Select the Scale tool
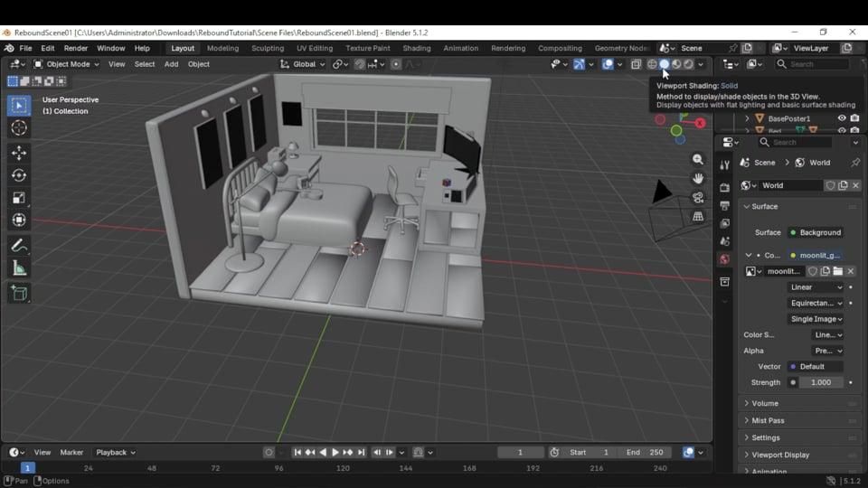 [19, 198]
